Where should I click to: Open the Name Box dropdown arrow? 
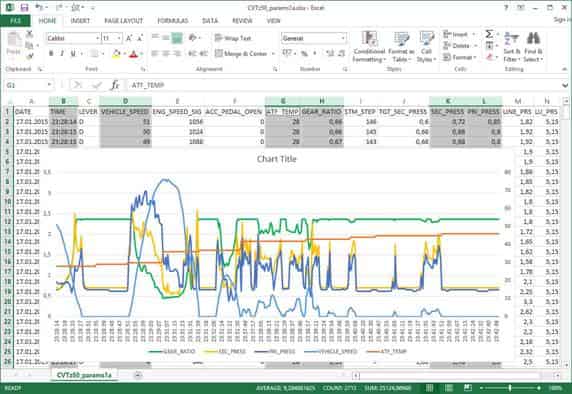[x=49, y=85]
